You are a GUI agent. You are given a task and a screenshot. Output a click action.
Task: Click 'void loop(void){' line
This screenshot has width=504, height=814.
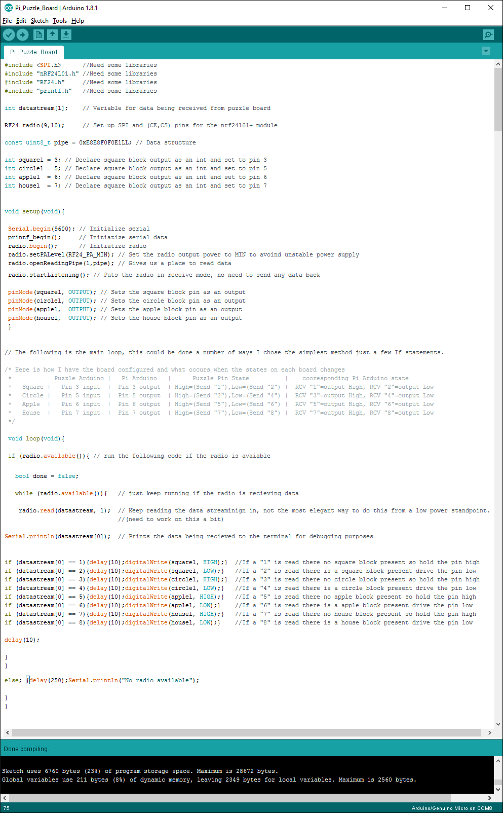(x=36, y=438)
